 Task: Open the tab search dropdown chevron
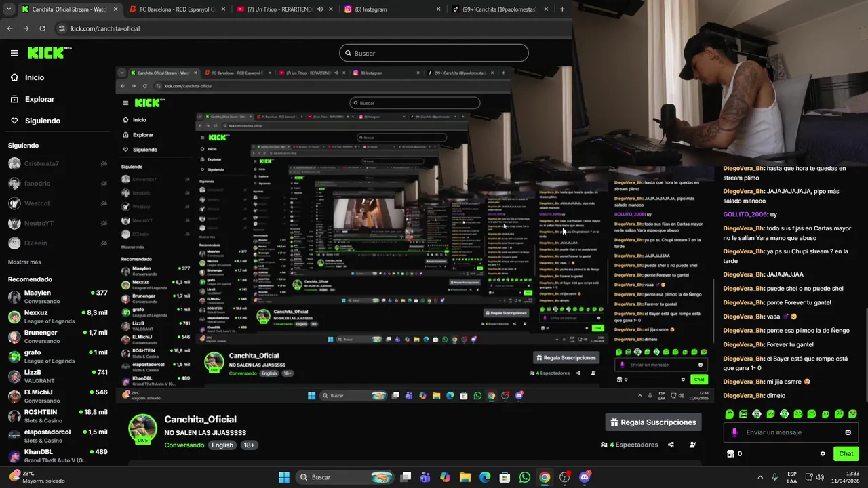9,9
